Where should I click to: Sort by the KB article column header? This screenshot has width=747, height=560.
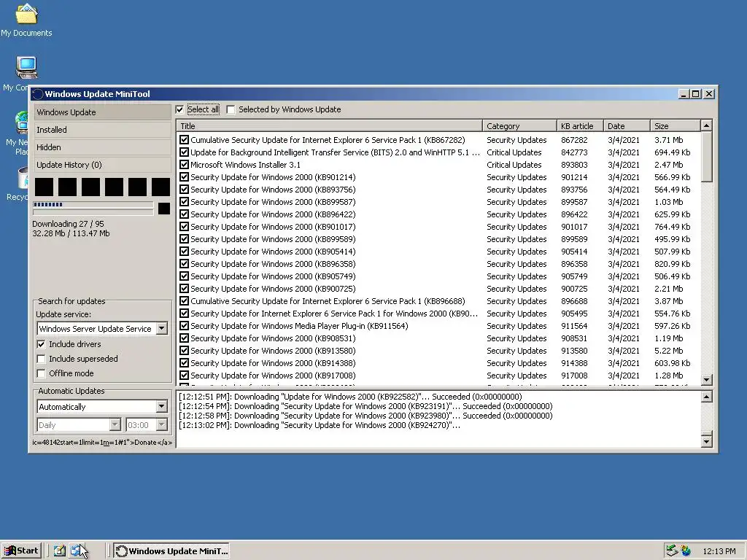click(x=580, y=126)
